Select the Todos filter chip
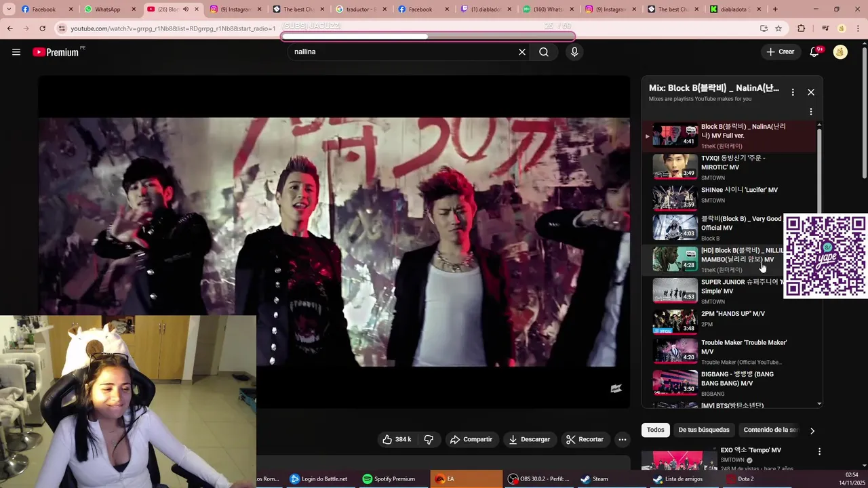The height and width of the screenshot is (488, 868). tap(656, 430)
